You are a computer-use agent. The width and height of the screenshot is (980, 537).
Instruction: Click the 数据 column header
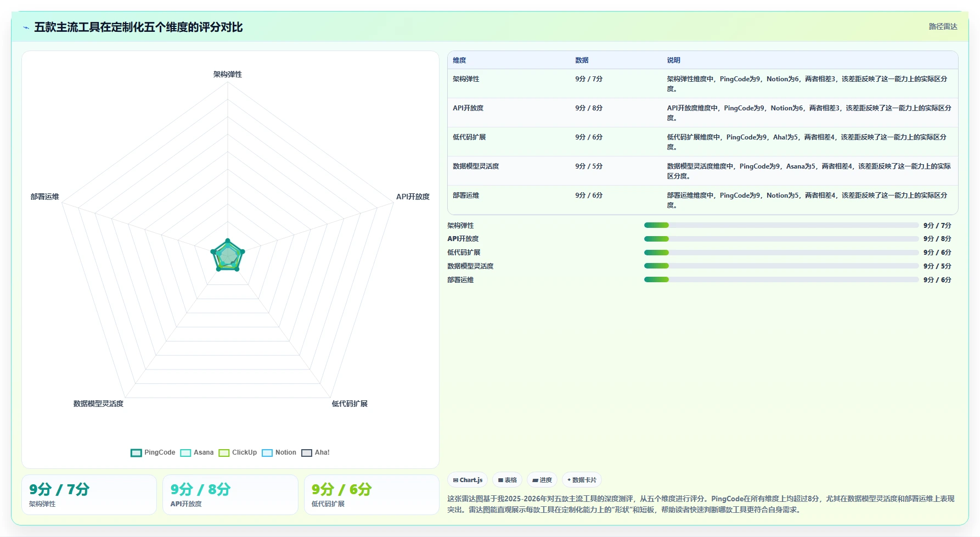582,60
